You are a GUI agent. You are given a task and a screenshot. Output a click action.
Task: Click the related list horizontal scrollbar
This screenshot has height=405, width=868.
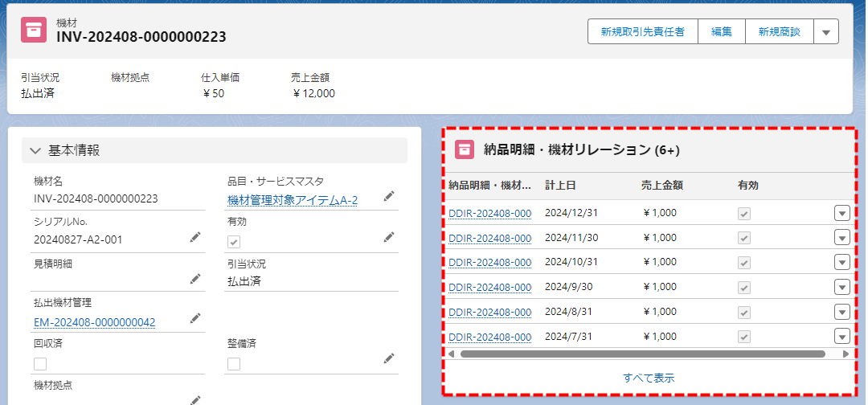point(643,354)
